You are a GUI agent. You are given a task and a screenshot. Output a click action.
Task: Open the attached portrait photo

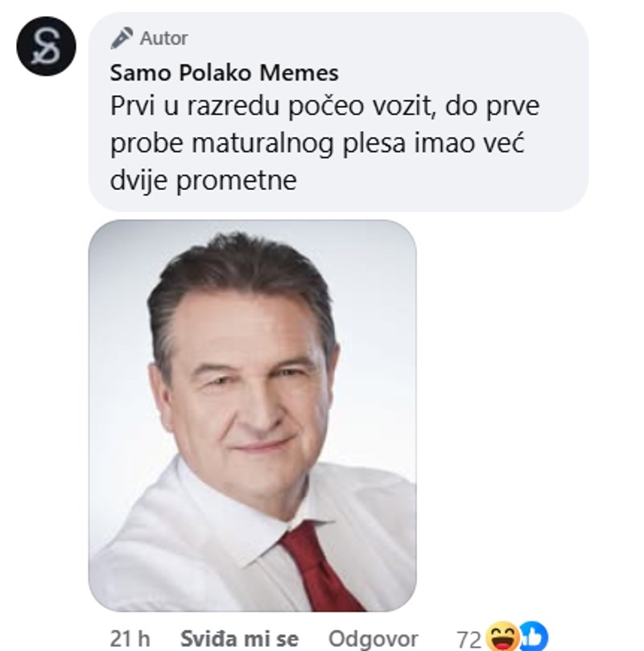pos(253,415)
